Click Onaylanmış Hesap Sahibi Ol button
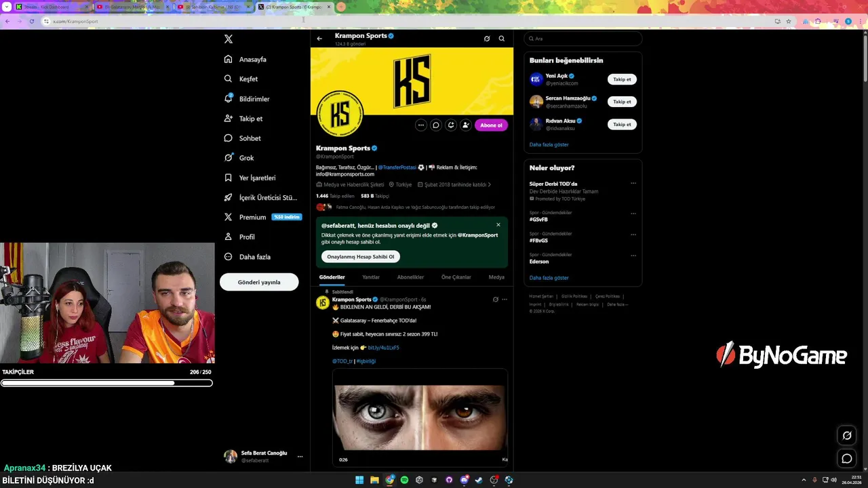This screenshot has height=488, width=868. coord(361,257)
